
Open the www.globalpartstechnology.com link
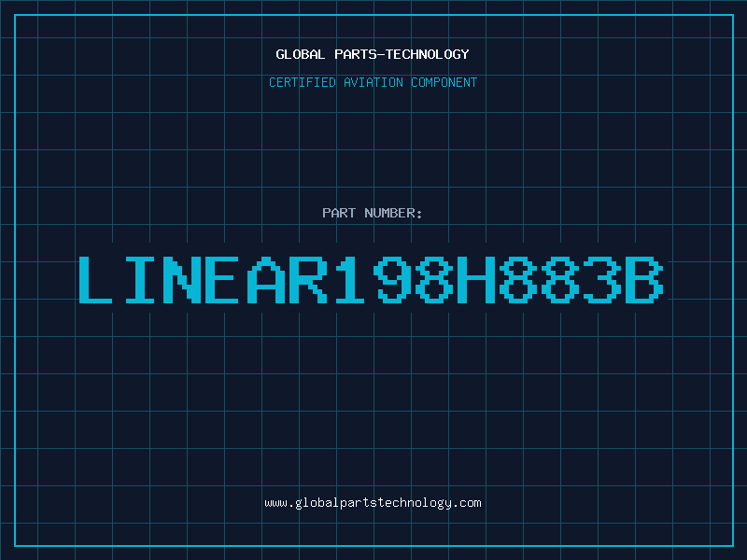click(x=373, y=503)
